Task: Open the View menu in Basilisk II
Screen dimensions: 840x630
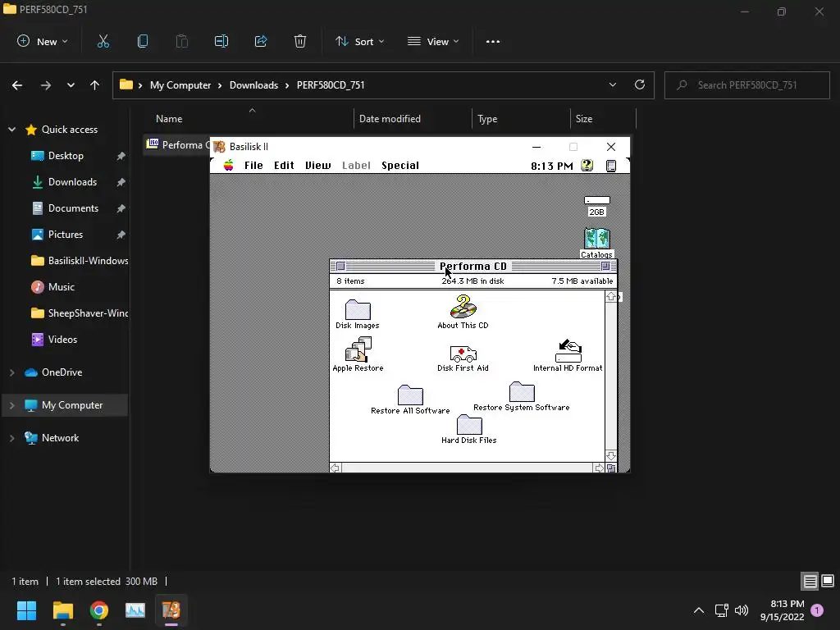Action: 318,165
